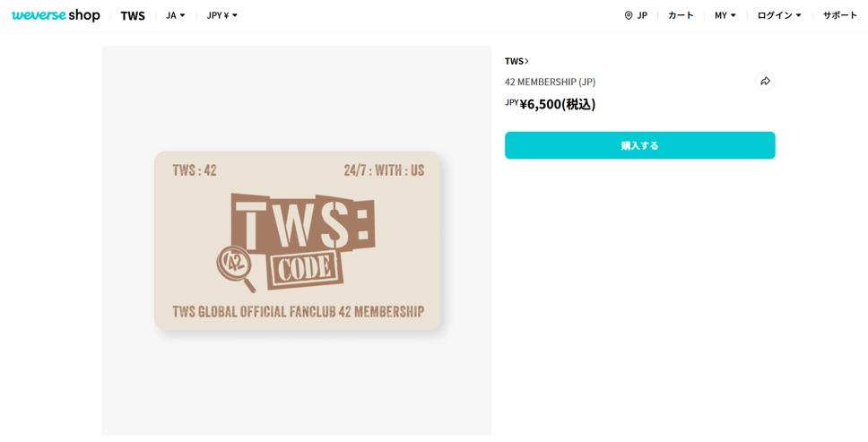Screen dimensions: 868x442
Task: Click the ¥6,500(税込) price text
Action: [558, 105]
